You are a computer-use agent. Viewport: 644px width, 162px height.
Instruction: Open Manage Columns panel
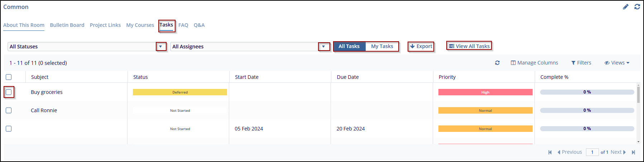click(534, 63)
